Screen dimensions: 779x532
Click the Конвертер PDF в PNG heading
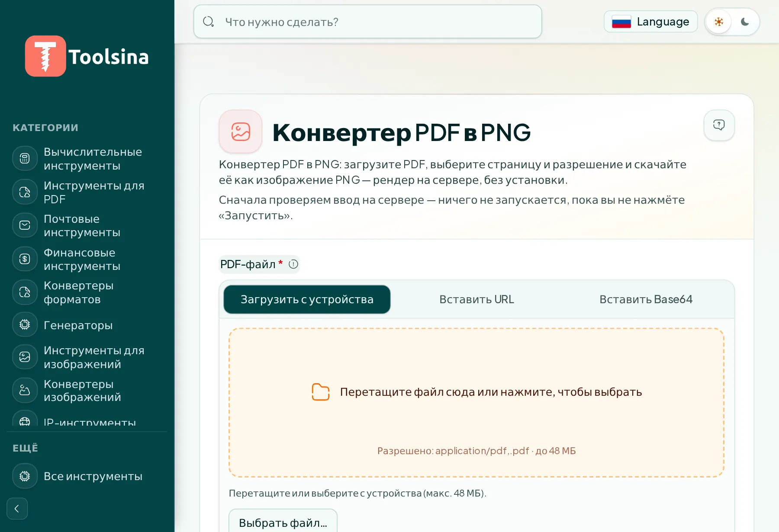(401, 132)
